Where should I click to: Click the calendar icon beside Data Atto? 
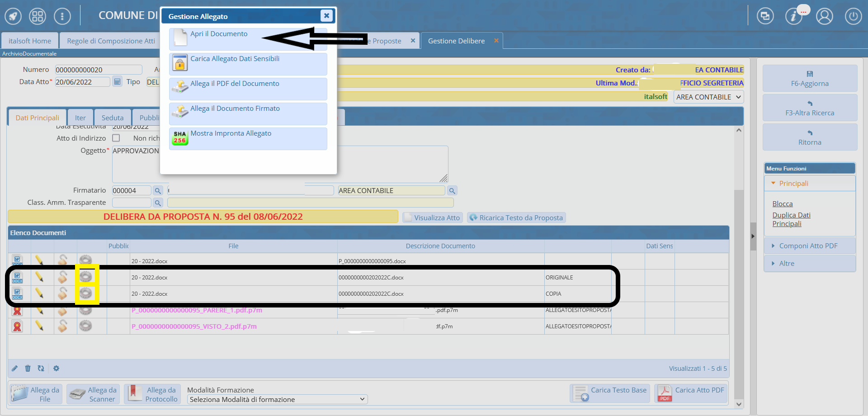(x=118, y=82)
